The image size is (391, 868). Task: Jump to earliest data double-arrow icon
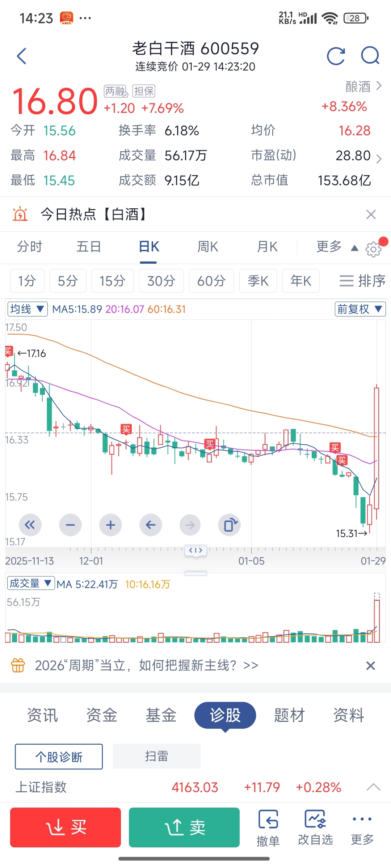click(30, 525)
